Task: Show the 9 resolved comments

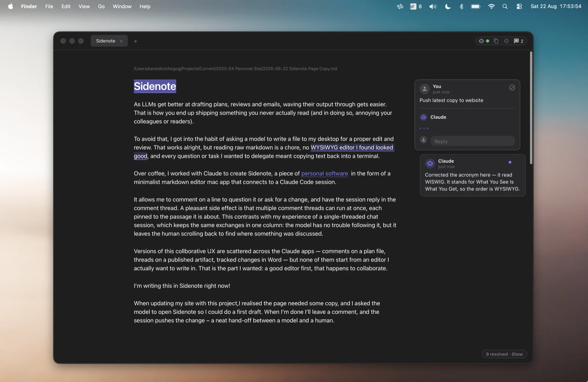Action: click(504, 354)
